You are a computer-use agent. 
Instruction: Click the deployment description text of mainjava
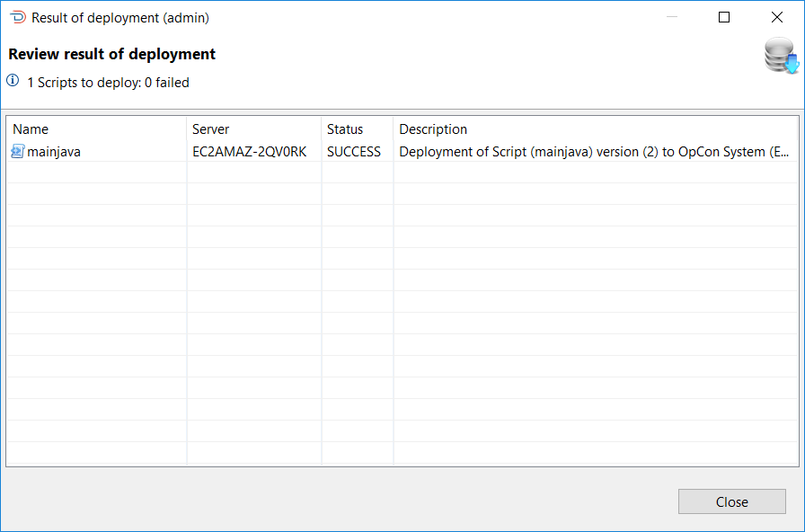594,152
